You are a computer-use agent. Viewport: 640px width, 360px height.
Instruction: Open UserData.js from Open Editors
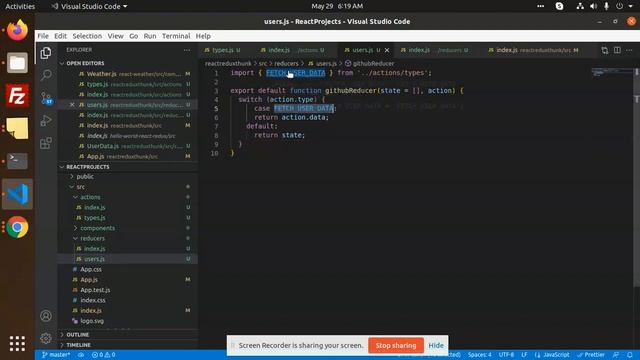point(129,146)
